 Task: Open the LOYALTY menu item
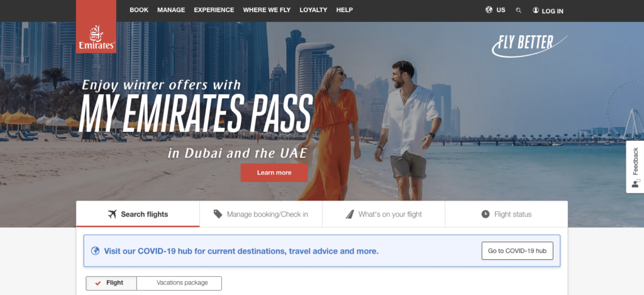coord(313,10)
